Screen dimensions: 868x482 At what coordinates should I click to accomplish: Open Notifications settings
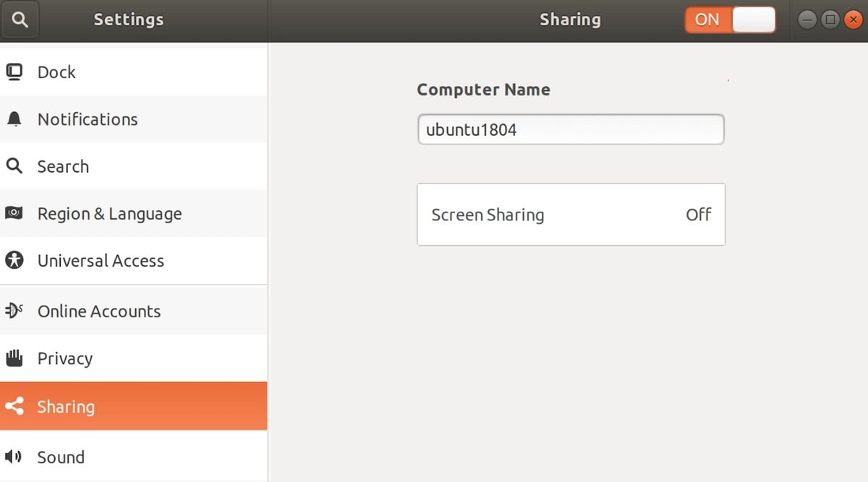tap(88, 119)
